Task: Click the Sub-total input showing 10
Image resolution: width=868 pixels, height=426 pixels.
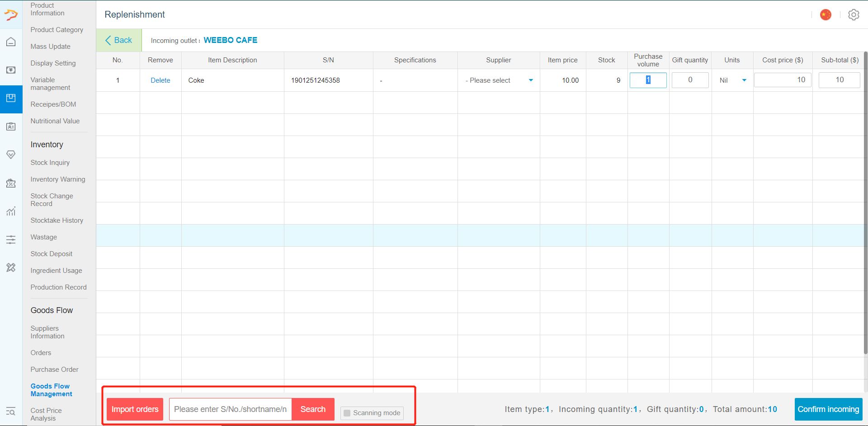Action: click(840, 80)
